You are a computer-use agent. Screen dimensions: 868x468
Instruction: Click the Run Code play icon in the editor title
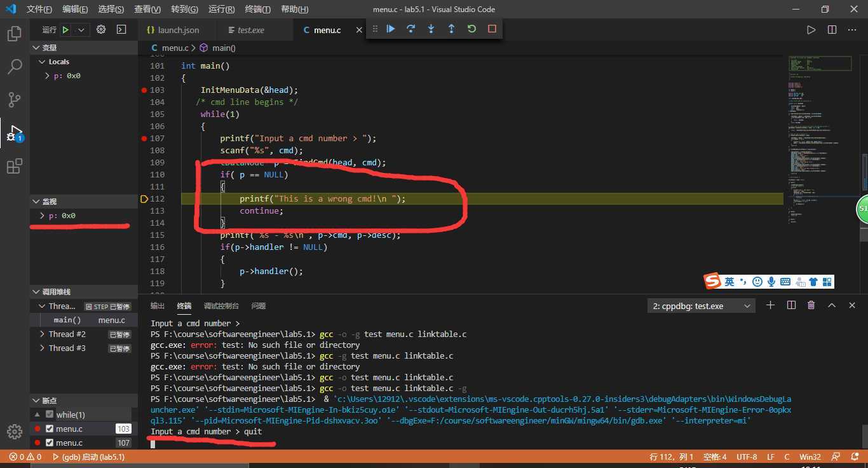click(x=811, y=30)
